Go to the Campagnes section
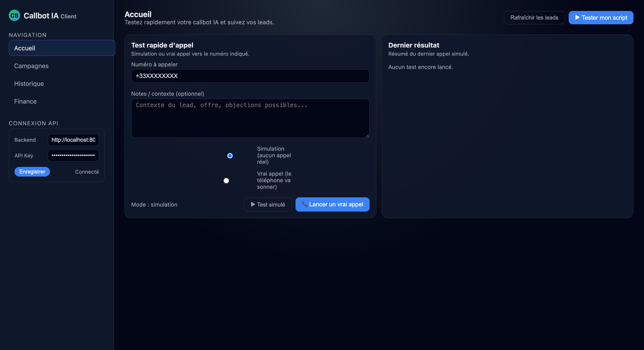The width and height of the screenshot is (644, 350). 31,66
